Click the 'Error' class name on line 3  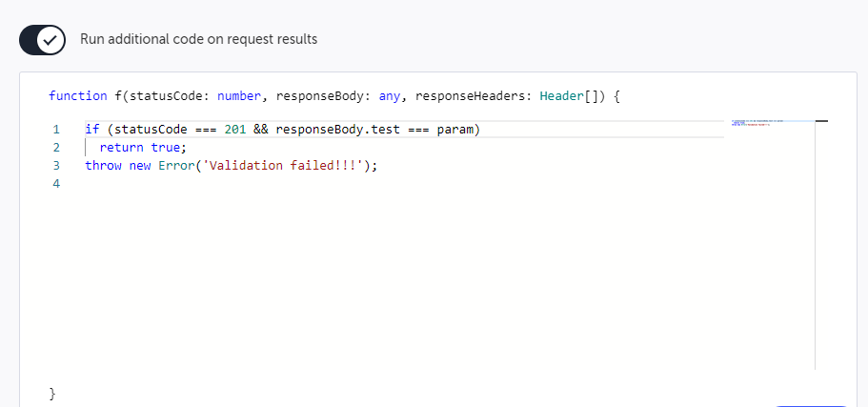(176, 165)
